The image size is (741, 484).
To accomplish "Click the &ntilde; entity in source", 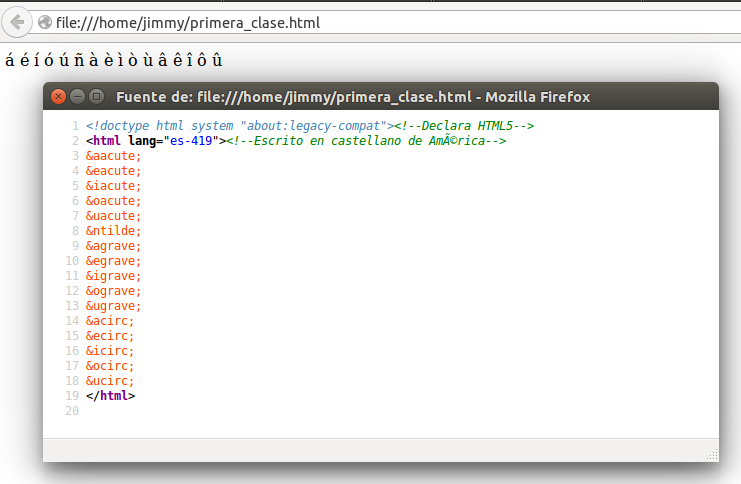I will tap(114, 231).
